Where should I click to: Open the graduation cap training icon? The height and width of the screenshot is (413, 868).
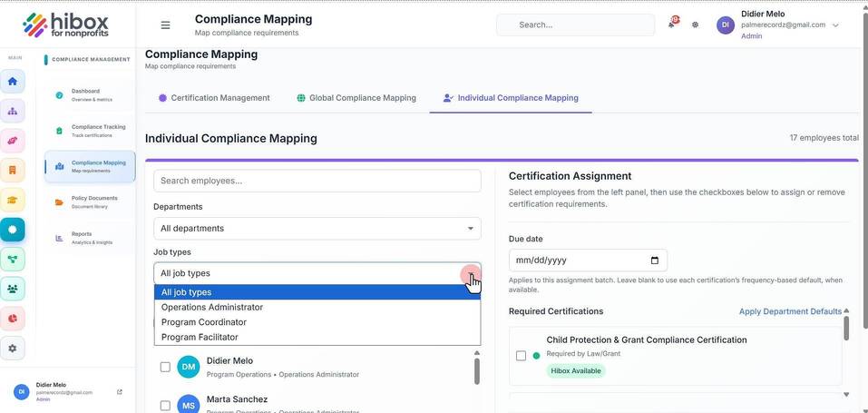coord(12,200)
